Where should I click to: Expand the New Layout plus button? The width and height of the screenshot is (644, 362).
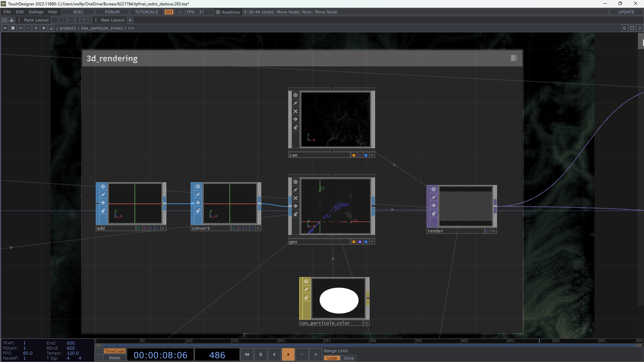130,20
